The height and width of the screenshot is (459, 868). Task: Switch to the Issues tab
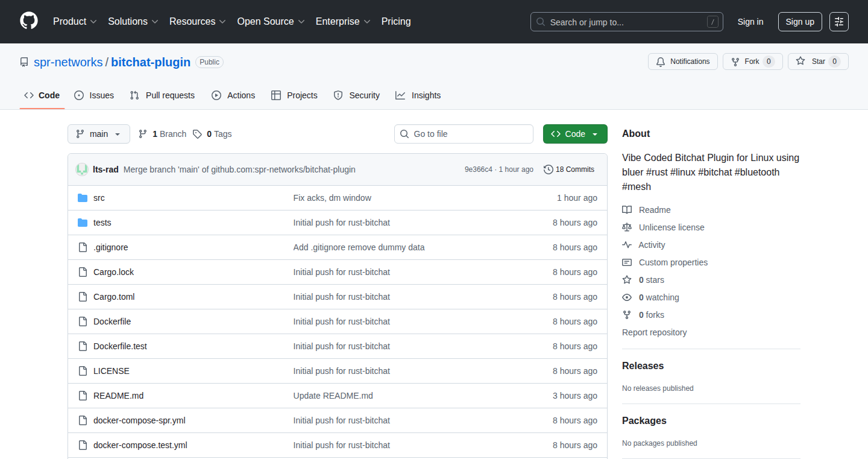pyautogui.click(x=94, y=95)
